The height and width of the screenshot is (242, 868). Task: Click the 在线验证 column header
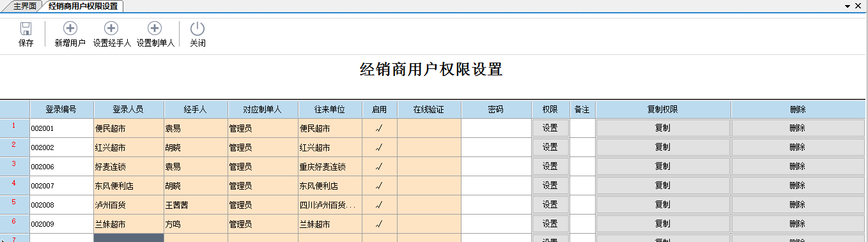point(429,109)
